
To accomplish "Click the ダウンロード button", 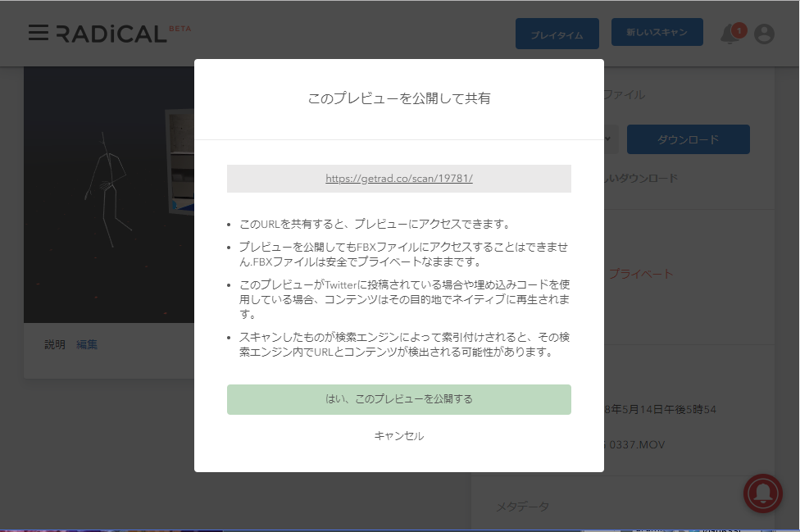I will pyautogui.click(x=689, y=139).
